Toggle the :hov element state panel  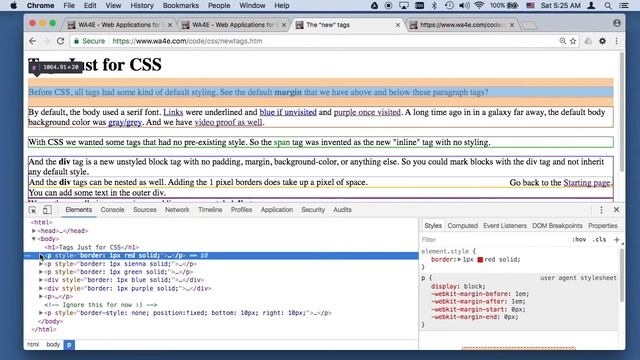coord(579,240)
